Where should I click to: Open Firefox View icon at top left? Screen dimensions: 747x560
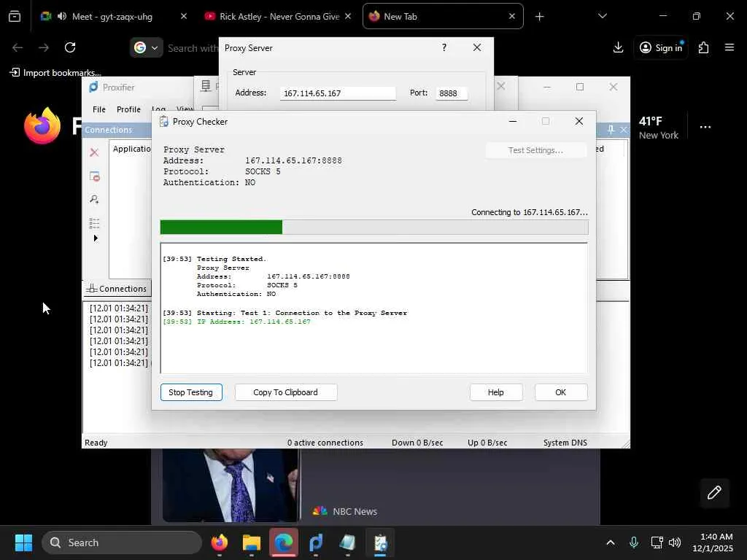[x=15, y=16]
